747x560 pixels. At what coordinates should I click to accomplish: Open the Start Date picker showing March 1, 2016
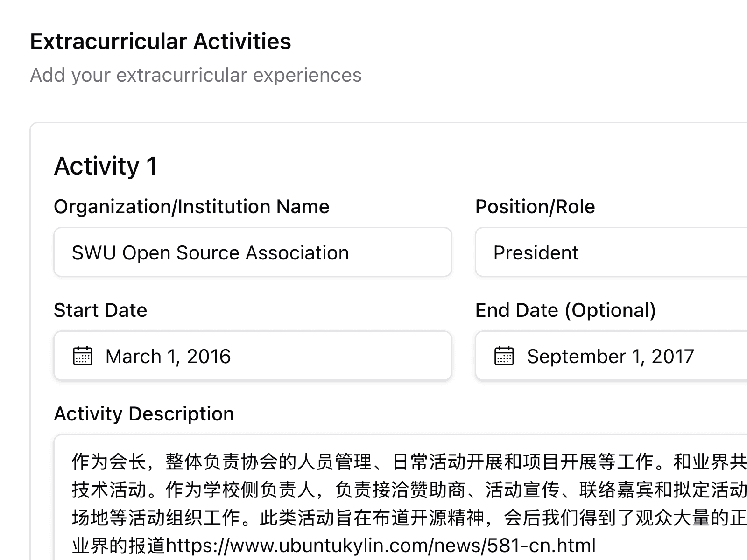tap(252, 356)
